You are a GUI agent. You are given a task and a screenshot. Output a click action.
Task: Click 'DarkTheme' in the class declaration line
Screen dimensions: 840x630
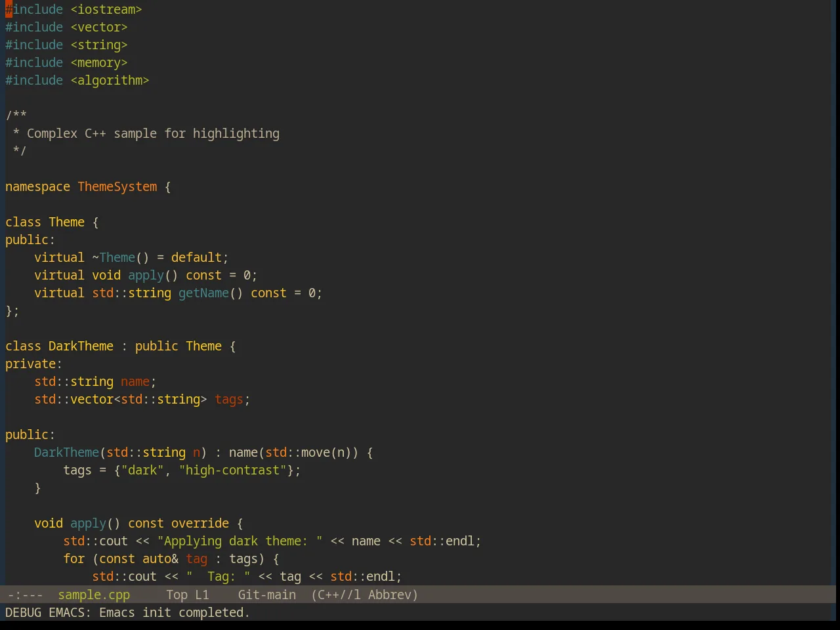pyautogui.click(x=81, y=346)
